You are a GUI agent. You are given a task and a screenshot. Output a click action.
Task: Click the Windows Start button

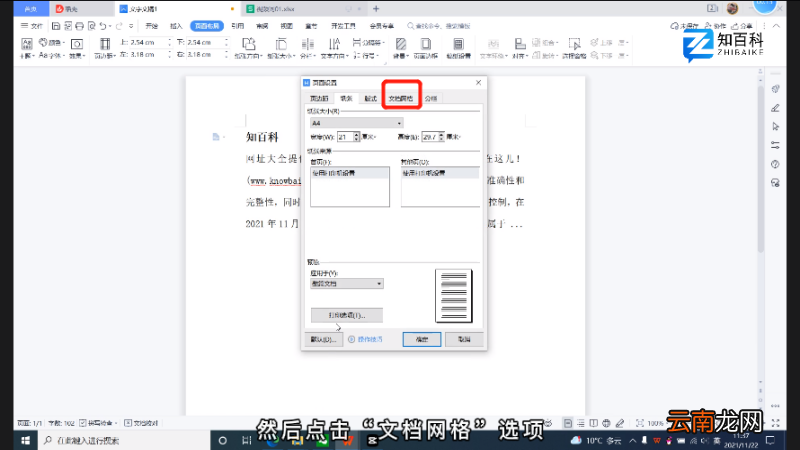pyautogui.click(x=26, y=440)
